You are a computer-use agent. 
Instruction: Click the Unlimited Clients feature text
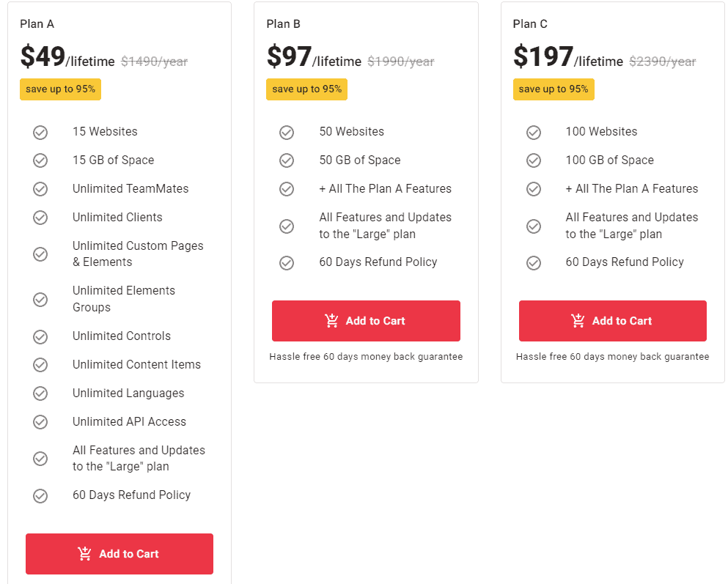tap(117, 218)
